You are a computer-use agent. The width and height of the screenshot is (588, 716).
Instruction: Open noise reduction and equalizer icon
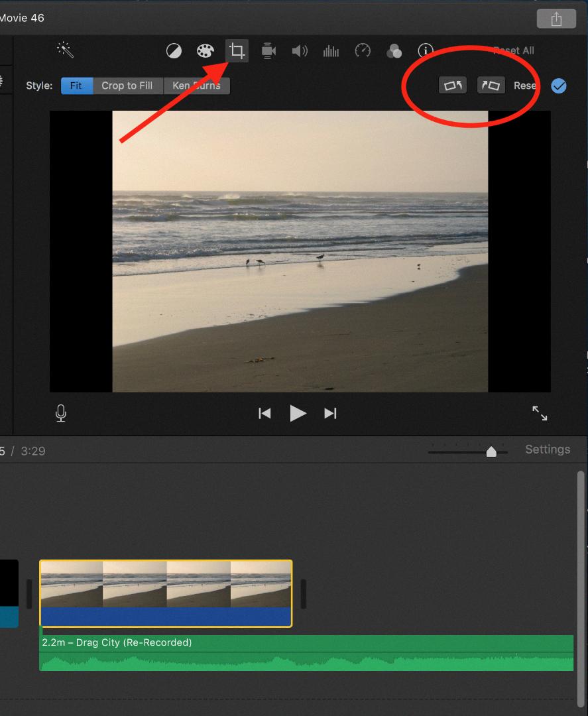[331, 51]
